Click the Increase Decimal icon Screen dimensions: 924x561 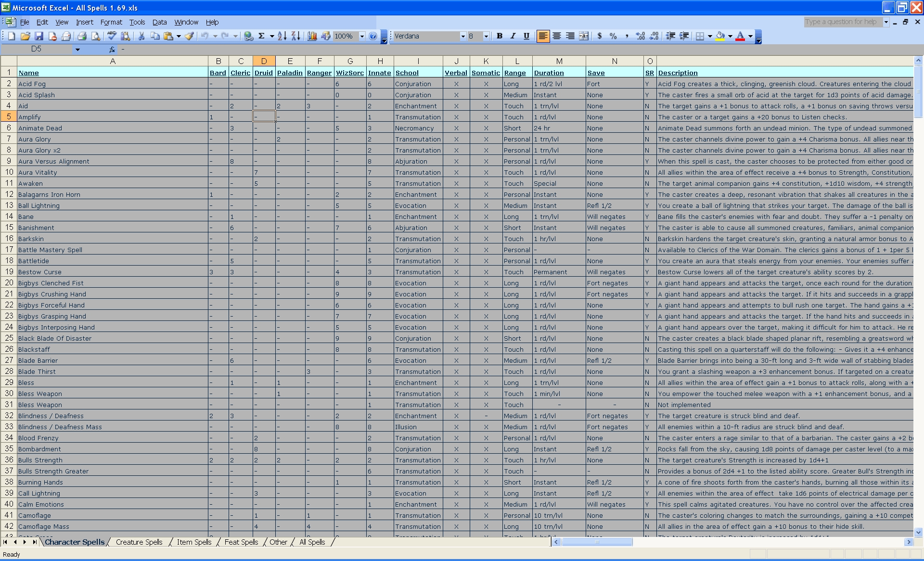640,36
